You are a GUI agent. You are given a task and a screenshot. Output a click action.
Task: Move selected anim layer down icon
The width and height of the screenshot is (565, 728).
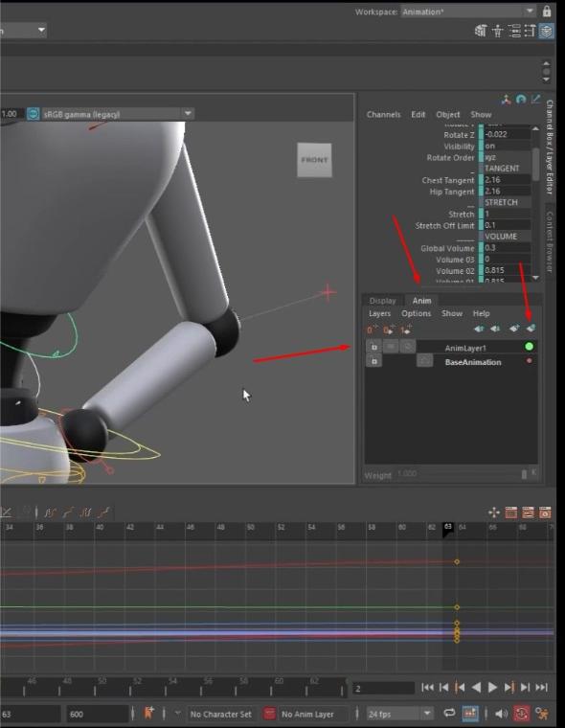(x=495, y=329)
